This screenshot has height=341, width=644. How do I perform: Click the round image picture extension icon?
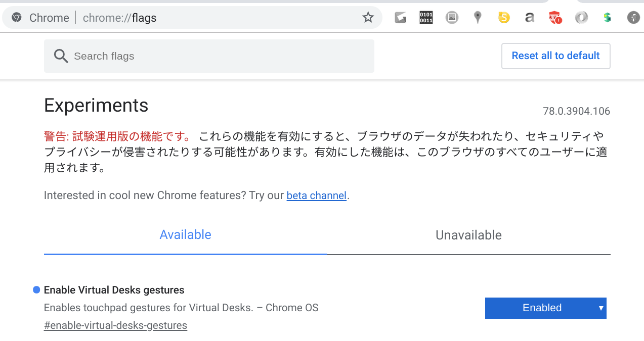(x=452, y=18)
